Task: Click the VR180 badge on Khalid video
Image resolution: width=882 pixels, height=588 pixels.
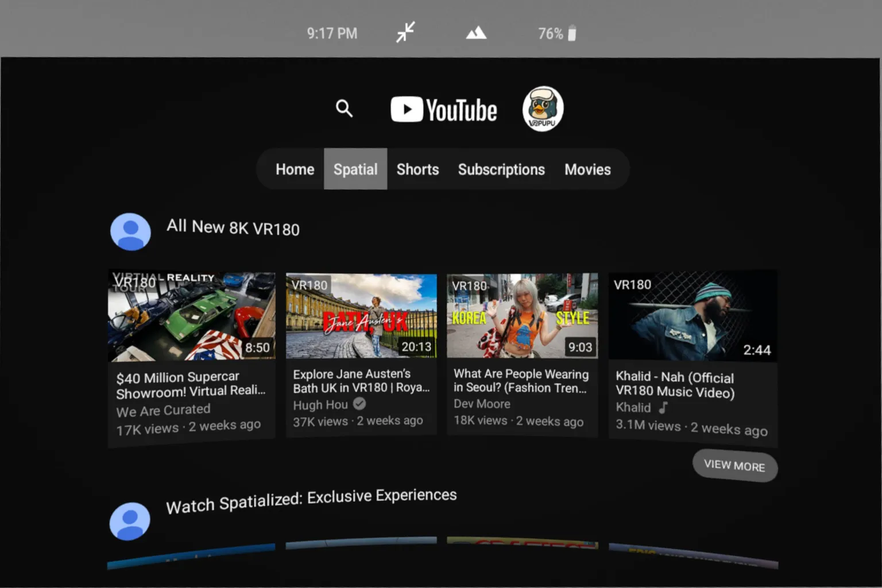Action: pos(632,285)
